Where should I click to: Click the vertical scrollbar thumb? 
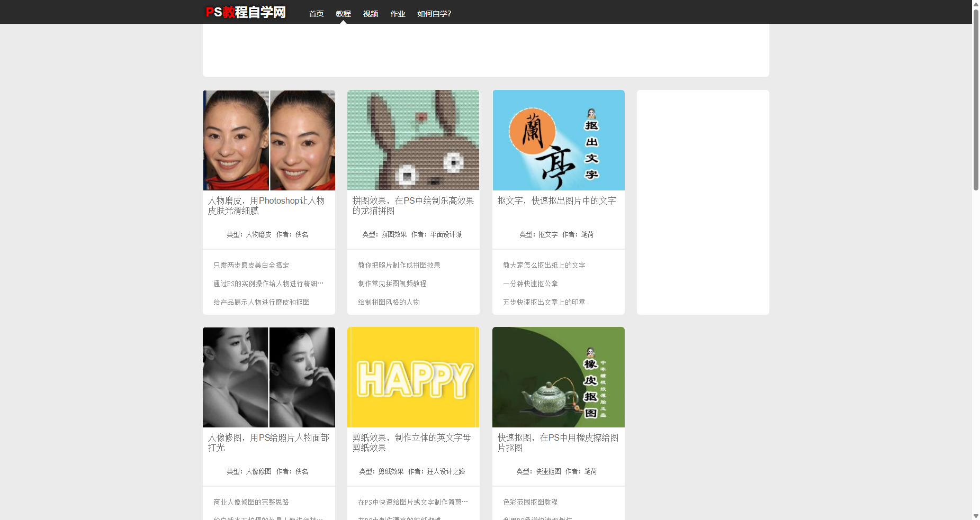(976, 100)
